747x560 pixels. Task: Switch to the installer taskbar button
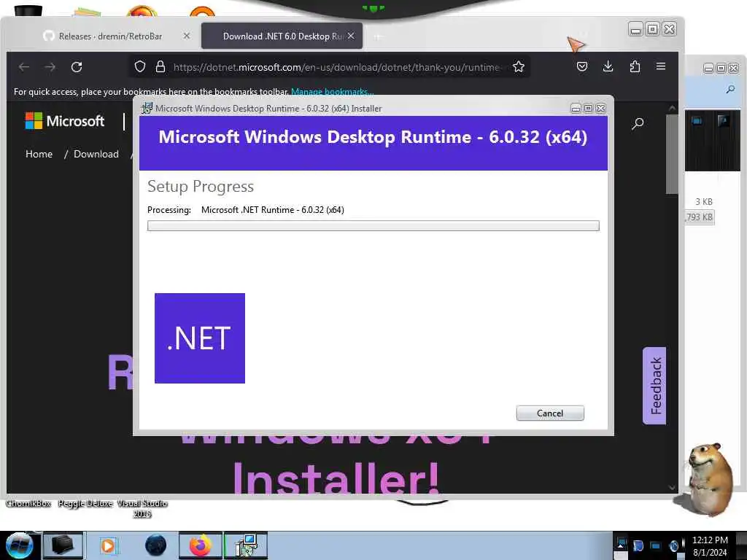point(246,545)
